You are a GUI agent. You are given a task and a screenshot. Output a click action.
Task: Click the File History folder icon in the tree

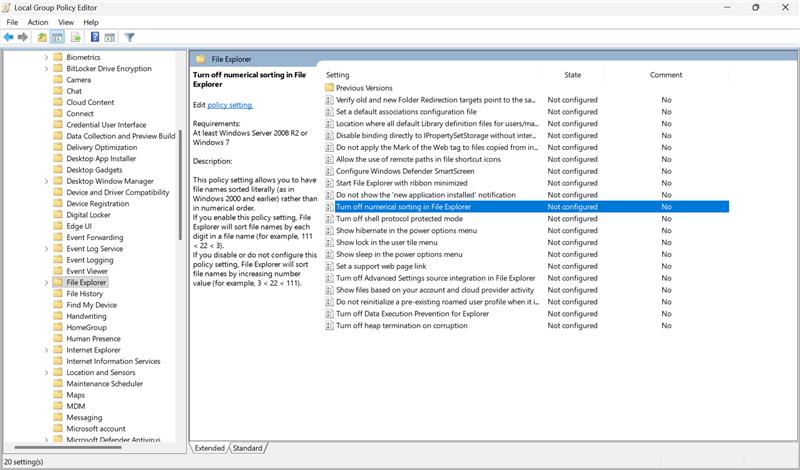click(58, 293)
